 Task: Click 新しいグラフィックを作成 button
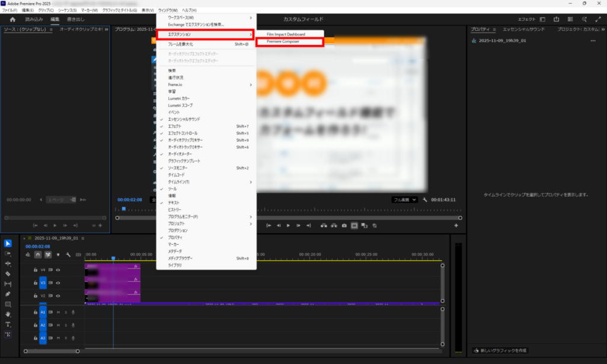[500, 350]
